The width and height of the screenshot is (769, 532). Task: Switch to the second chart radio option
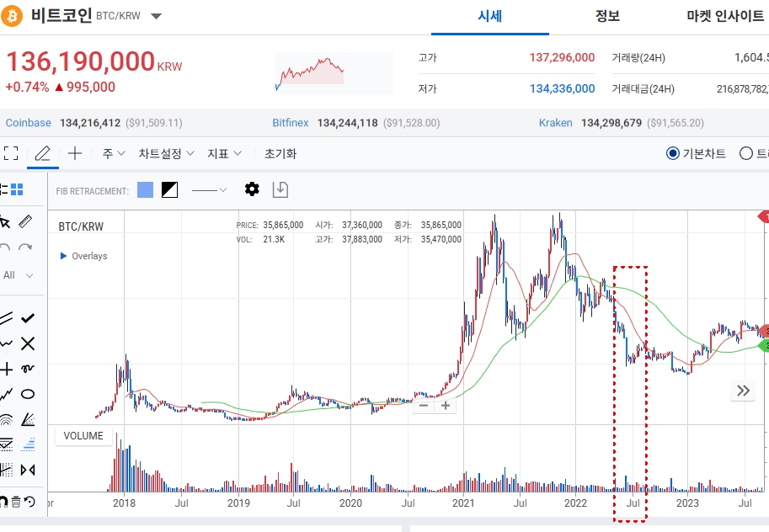(745, 153)
